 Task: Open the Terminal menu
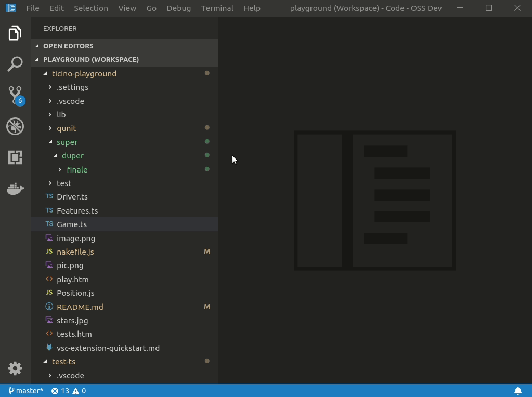[217, 8]
